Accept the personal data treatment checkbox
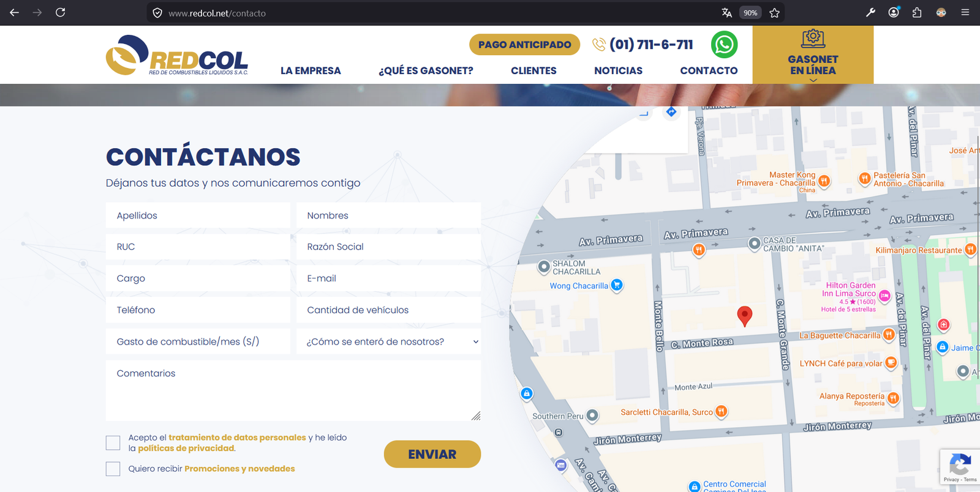980x492 pixels. point(113,442)
